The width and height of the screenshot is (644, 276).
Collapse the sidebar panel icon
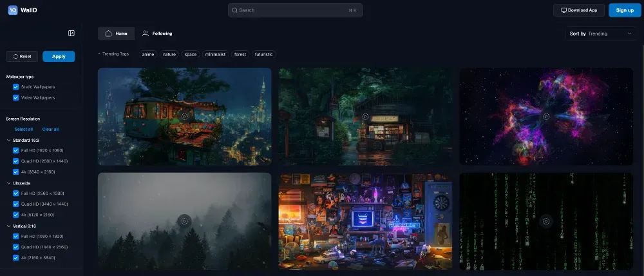(71, 34)
